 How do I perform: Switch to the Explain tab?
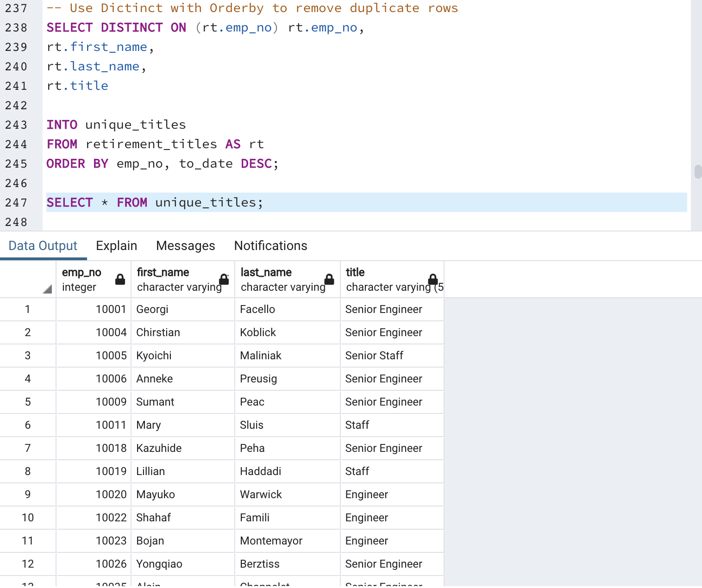coord(116,246)
